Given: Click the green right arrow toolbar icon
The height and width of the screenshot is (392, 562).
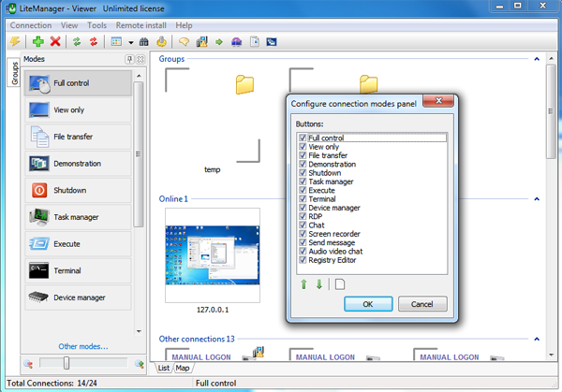Looking at the screenshot, I should 219,42.
